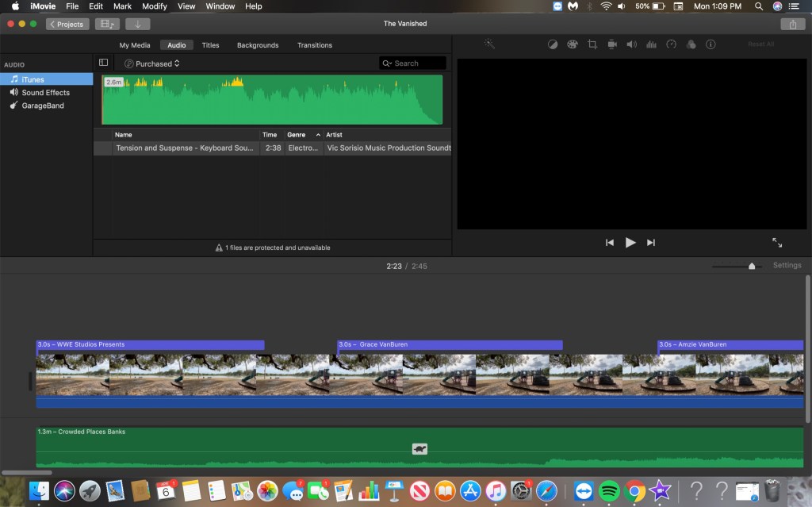Image resolution: width=812 pixels, height=507 pixels.
Task: Open the noise reduction and equalizer tool
Action: point(652,44)
